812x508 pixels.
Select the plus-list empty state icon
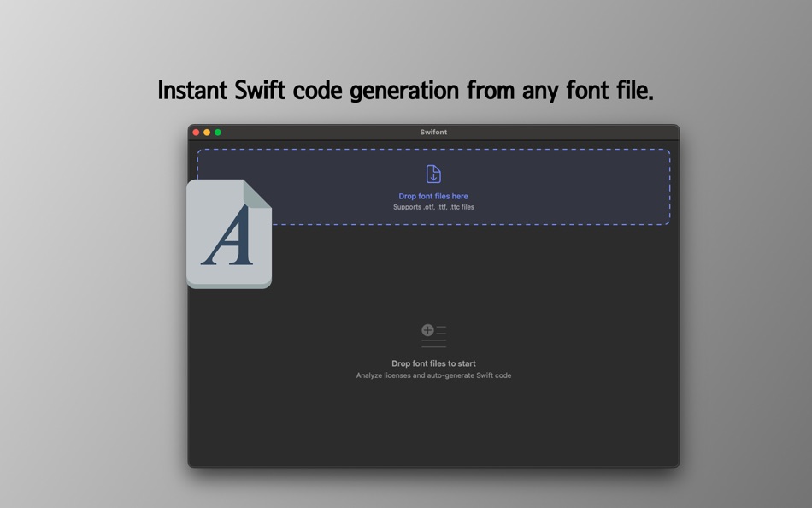433,334
